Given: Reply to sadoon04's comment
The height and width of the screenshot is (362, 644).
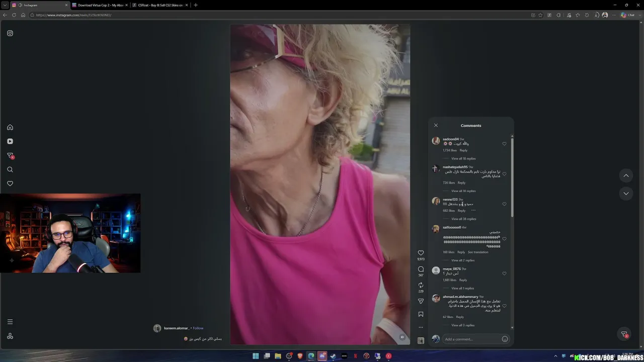Looking at the screenshot, I should [x=463, y=150].
